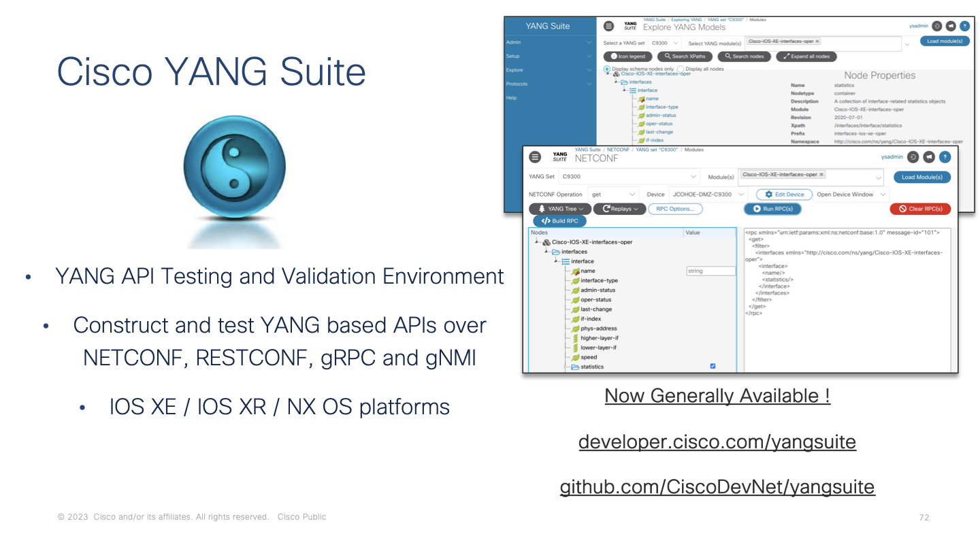Expand the Setup sidebar menu
Viewport: 980px width, 551px height.
pos(550,56)
